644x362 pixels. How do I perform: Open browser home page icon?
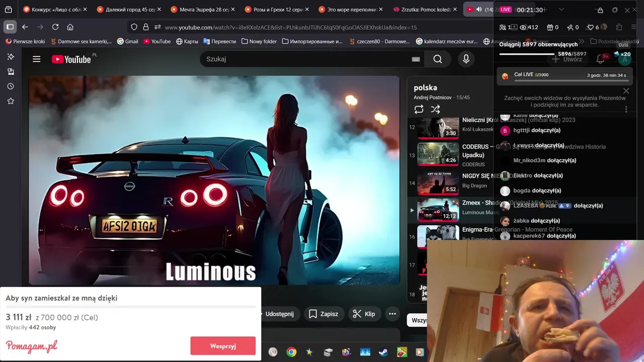tap(70, 27)
